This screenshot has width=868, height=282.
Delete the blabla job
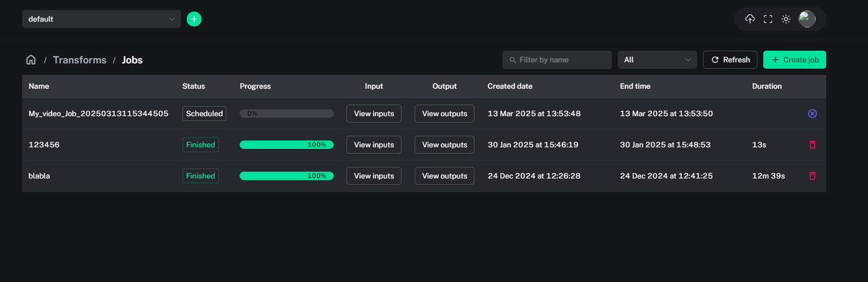click(x=812, y=176)
